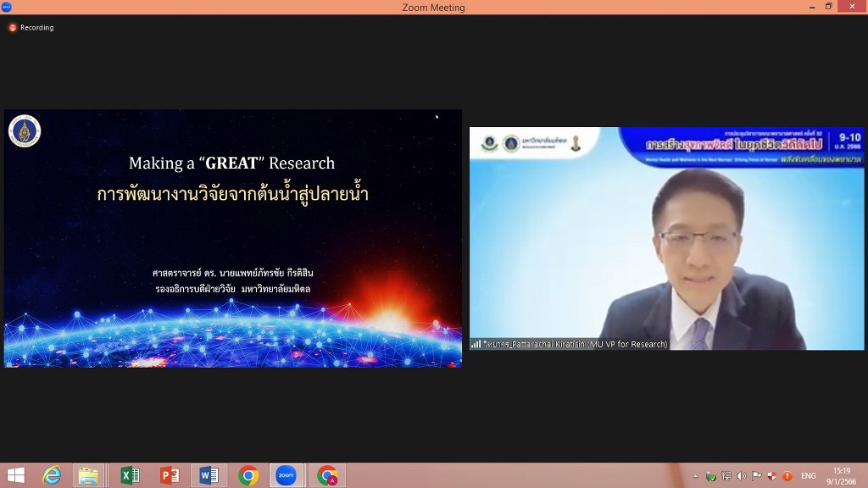Switch to Word in the taskbar
Screen dimensions: 868x488
tap(209, 475)
